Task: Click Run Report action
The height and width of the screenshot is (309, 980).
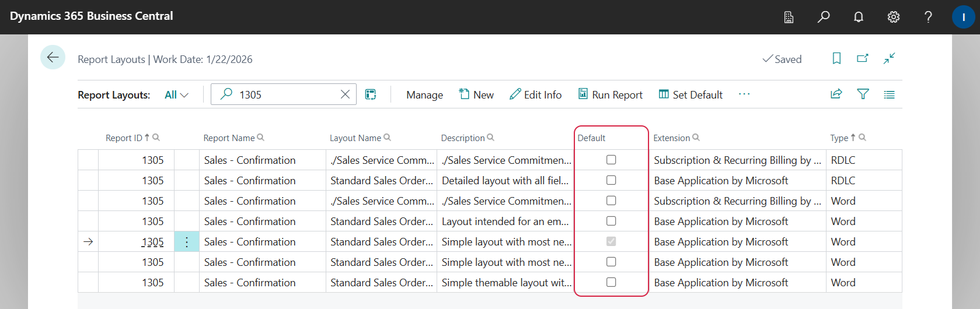Action: [x=611, y=94]
